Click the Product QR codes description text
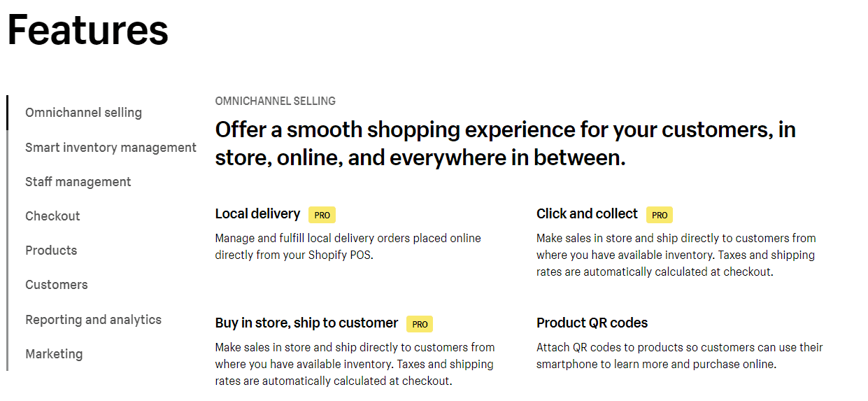 [x=679, y=356]
